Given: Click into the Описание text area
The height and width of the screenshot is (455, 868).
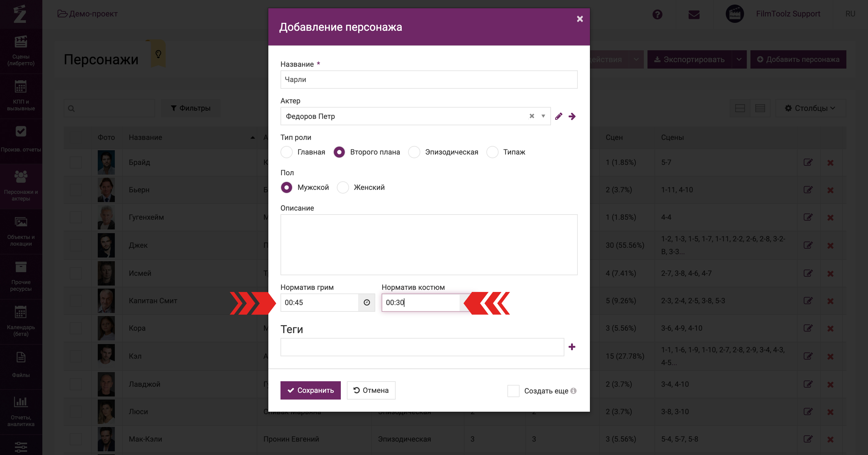Looking at the screenshot, I should point(429,244).
